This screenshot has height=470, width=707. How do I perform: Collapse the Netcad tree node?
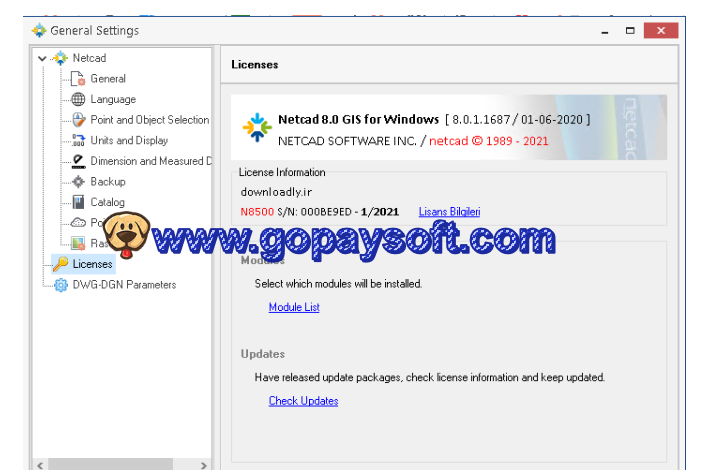pyautogui.click(x=42, y=58)
